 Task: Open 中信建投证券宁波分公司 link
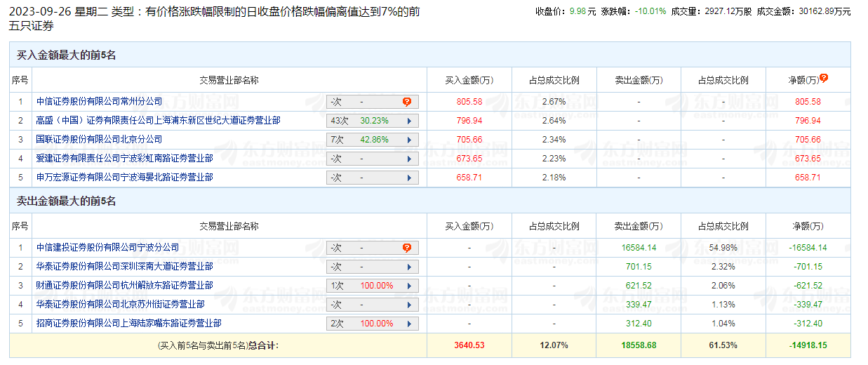107,248
